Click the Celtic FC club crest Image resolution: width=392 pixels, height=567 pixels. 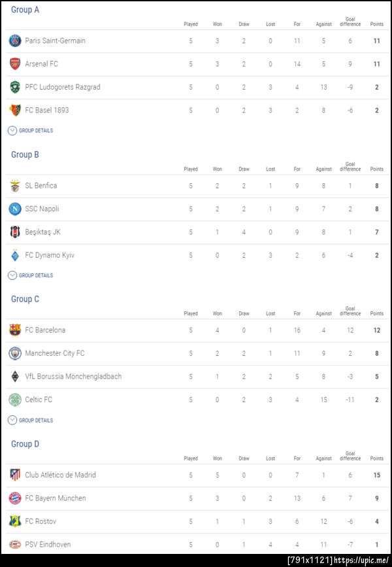(15, 400)
